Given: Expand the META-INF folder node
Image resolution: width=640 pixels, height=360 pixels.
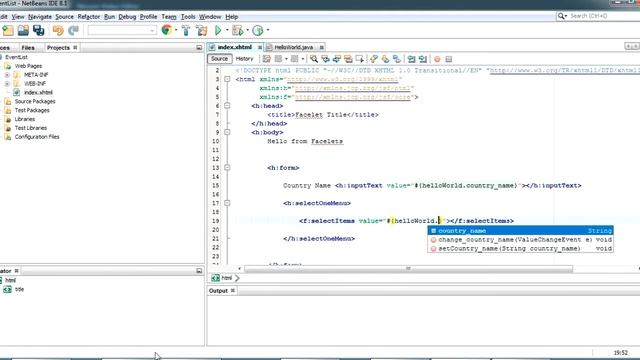Looking at the screenshot, I should 7,75.
